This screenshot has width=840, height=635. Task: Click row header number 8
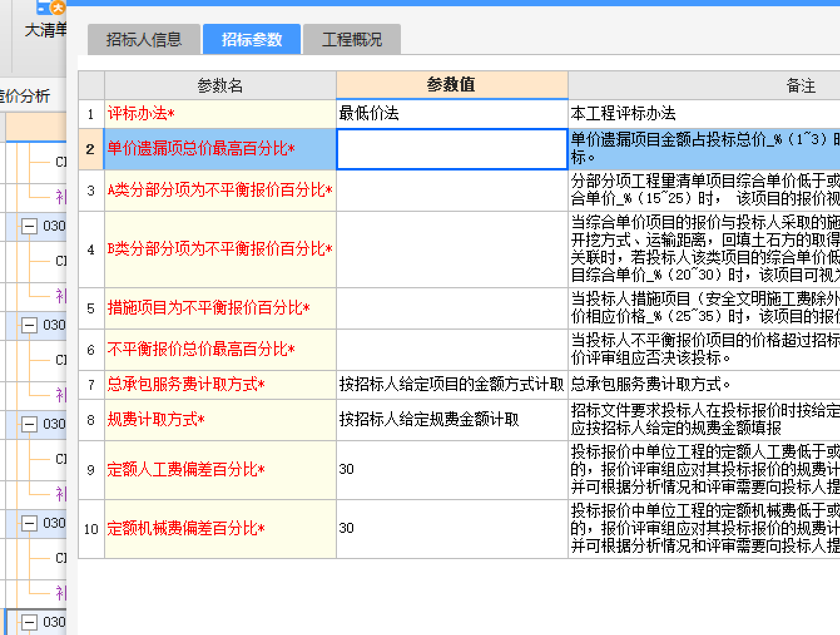(x=91, y=419)
